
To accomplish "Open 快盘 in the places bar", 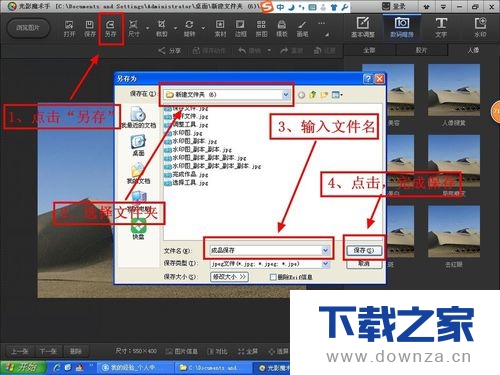I will tap(138, 229).
